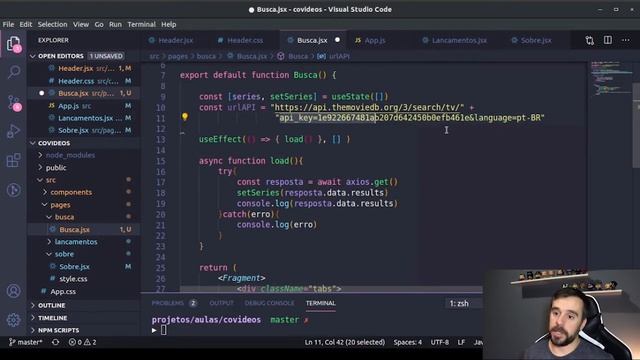Click the synchronize changes icon in status bar
The width and height of the screenshot is (640, 360).
pyautogui.click(x=56, y=342)
